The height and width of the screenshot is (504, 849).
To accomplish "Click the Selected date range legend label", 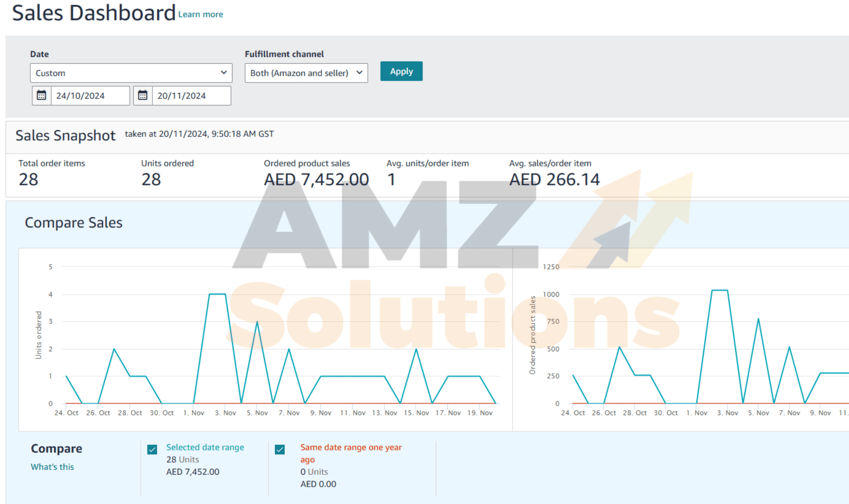I will (x=205, y=447).
